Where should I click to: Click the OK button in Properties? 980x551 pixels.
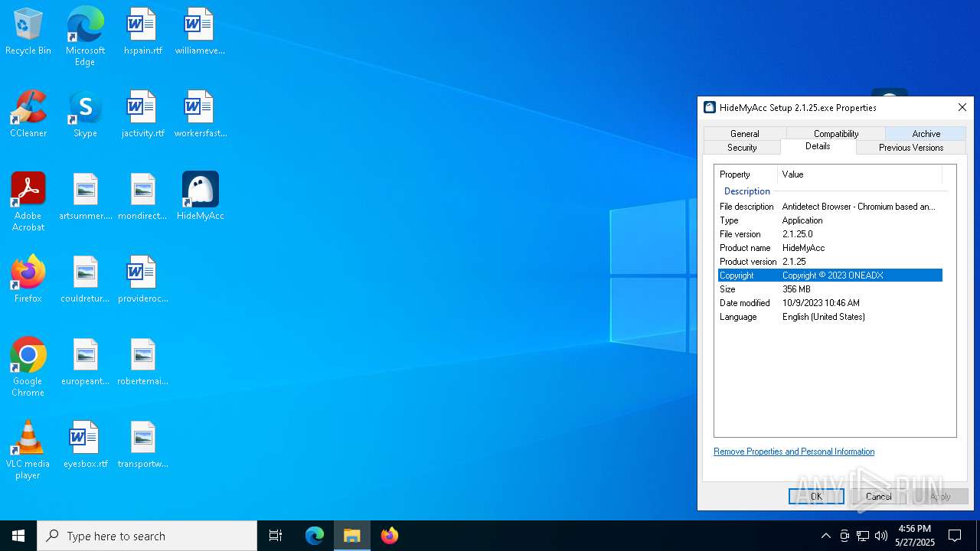pyautogui.click(x=816, y=497)
